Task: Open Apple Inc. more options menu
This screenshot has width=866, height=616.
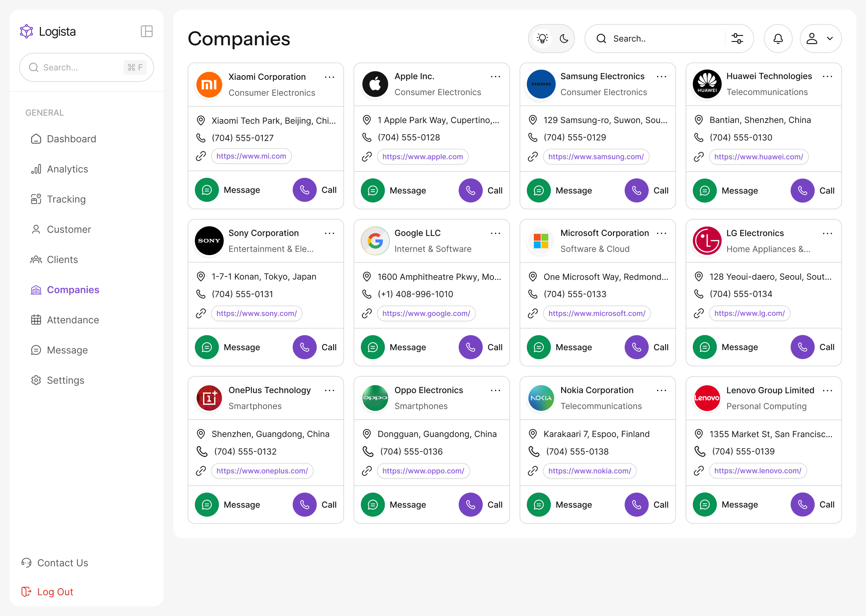Action: coord(495,77)
